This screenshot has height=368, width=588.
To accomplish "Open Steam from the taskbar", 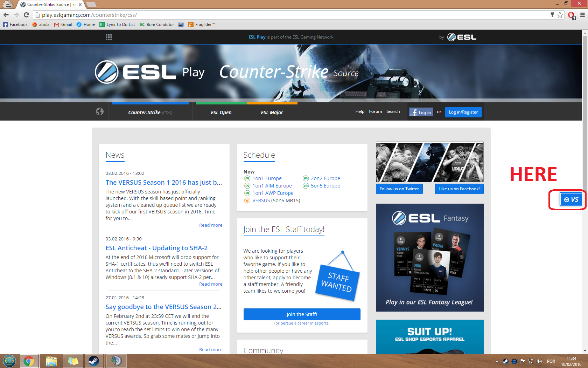I will [x=94, y=361].
